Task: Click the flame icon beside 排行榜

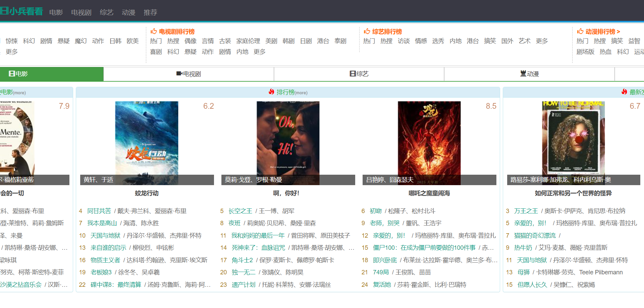Action: [271, 92]
